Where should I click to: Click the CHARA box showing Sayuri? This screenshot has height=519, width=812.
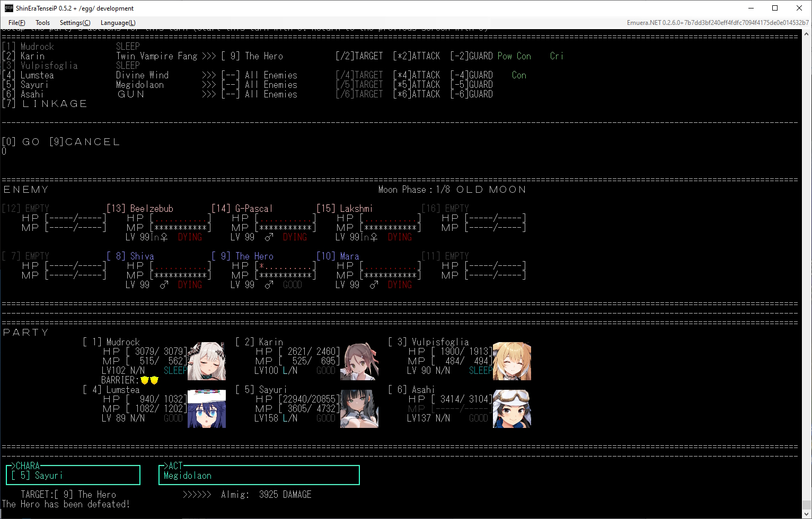point(73,475)
